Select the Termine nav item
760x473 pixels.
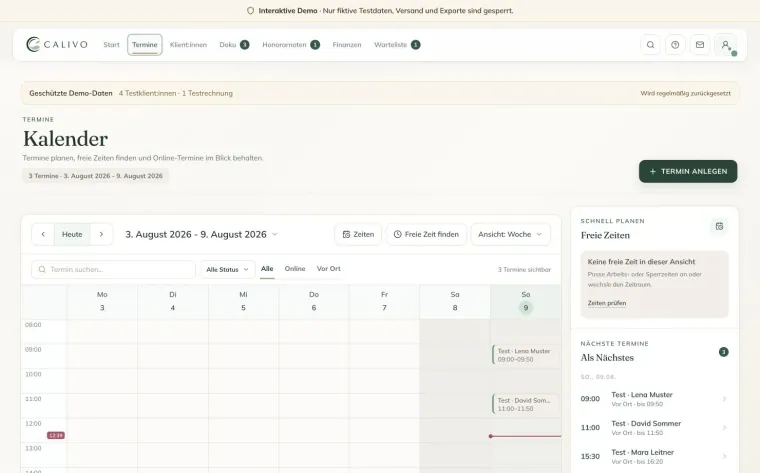145,45
